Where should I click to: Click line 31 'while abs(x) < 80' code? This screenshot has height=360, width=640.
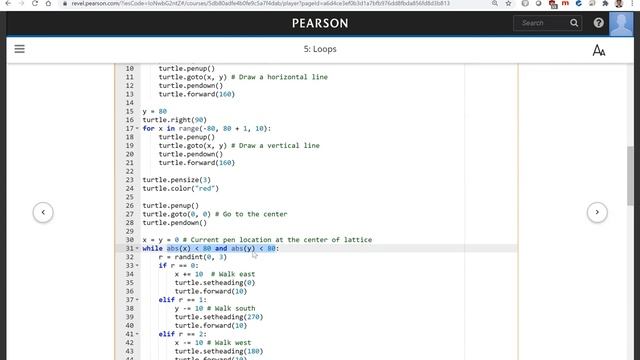coord(211,249)
